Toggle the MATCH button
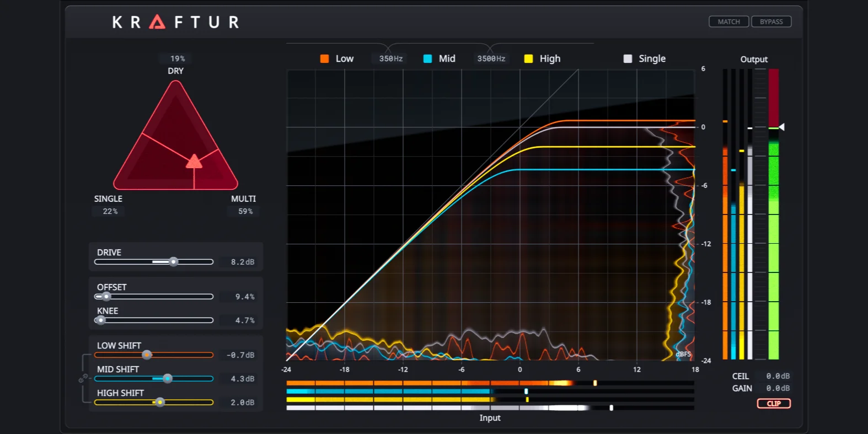Image resolution: width=868 pixels, height=434 pixels. coord(728,22)
